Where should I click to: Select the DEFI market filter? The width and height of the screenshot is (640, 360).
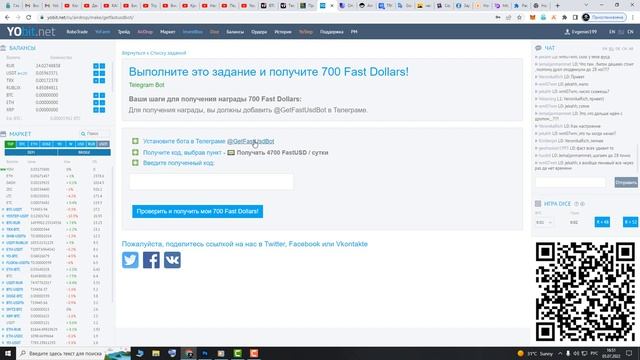[x=31, y=152]
